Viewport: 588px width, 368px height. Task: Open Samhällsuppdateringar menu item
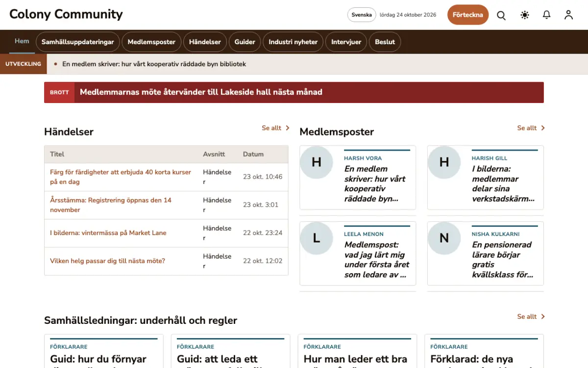coord(77,42)
